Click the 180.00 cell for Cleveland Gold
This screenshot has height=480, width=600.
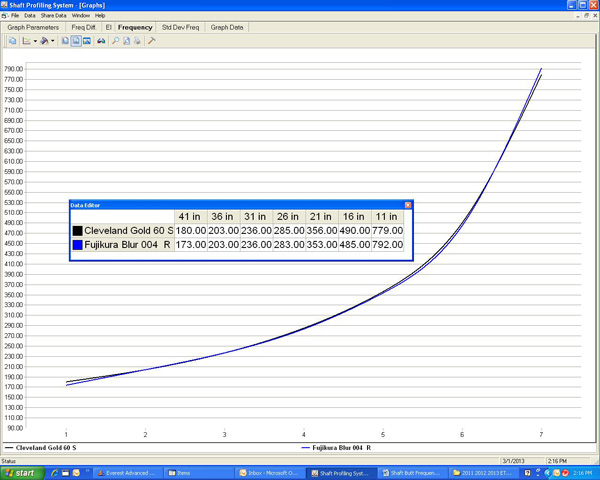(x=190, y=231)
